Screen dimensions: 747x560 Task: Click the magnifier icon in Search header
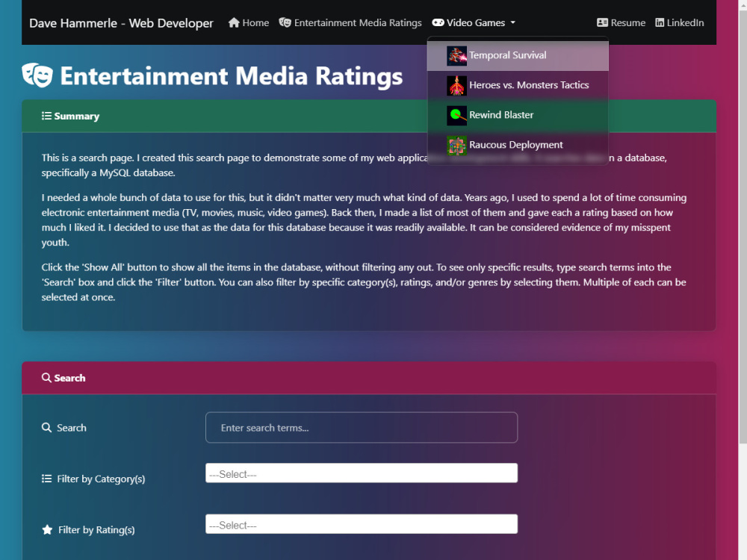(46, 378)
